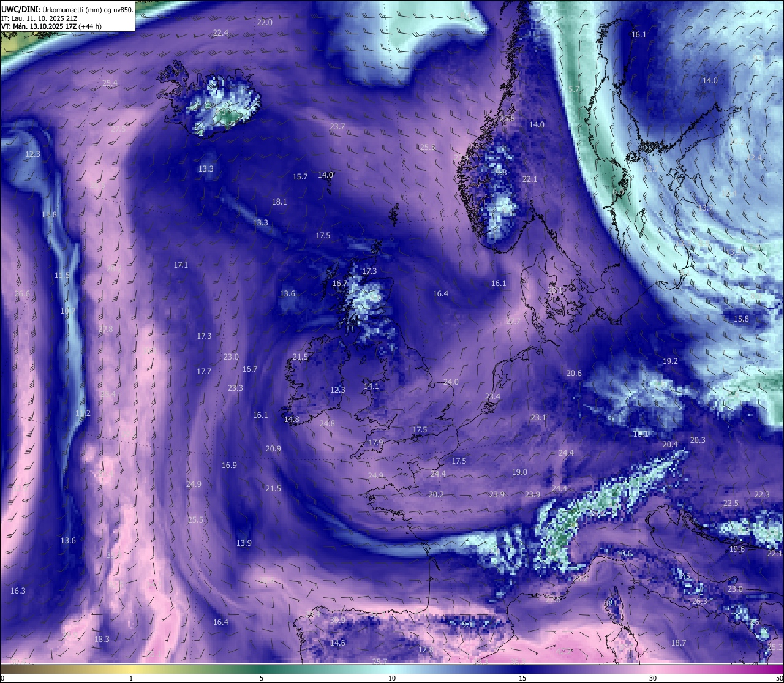The height and width of the screenshot is (683, 784).
Task: Click the 22.0 value at map top
Action: (x=265, y=22)
